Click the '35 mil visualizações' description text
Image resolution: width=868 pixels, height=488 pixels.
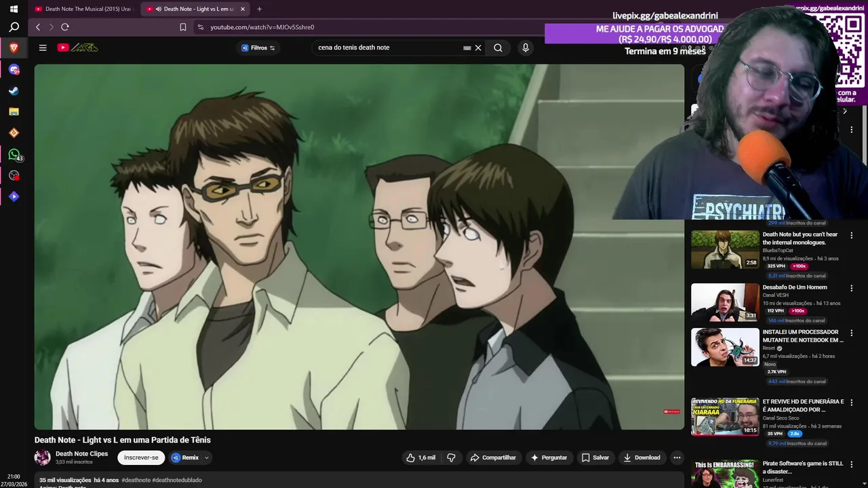pos(65,480)
